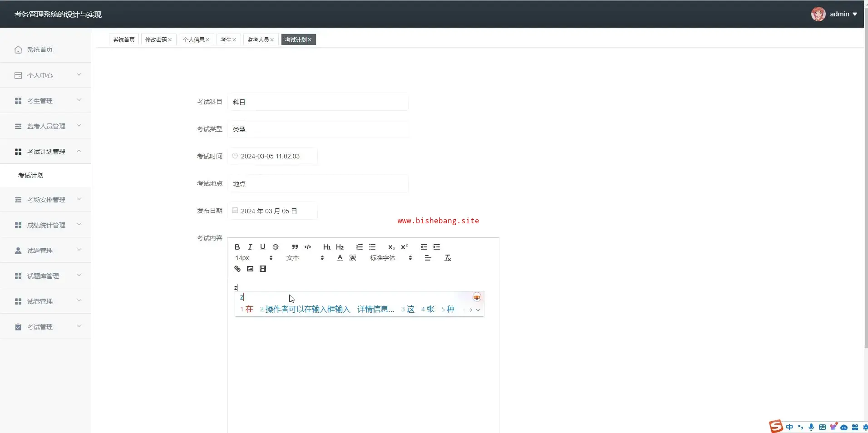Screen dimensions: 868x433
Task: Switch to the 监考人员 tab
Action: (x=258, y=40)
